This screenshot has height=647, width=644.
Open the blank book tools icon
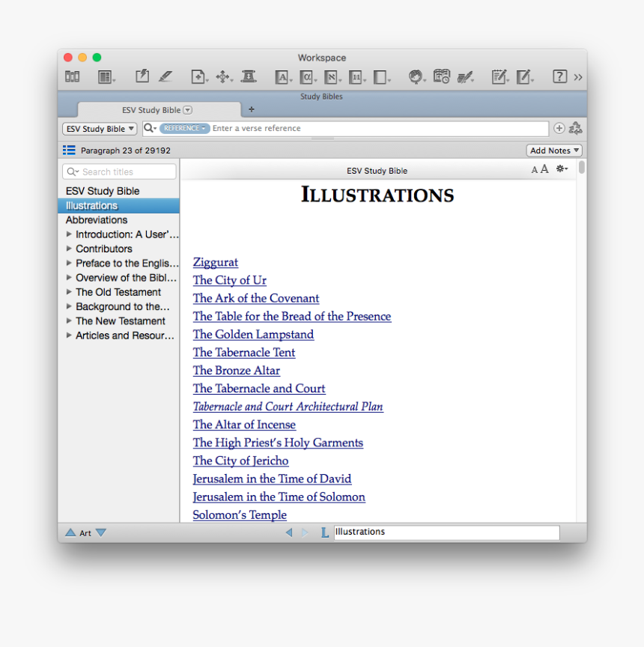point(380,77)
